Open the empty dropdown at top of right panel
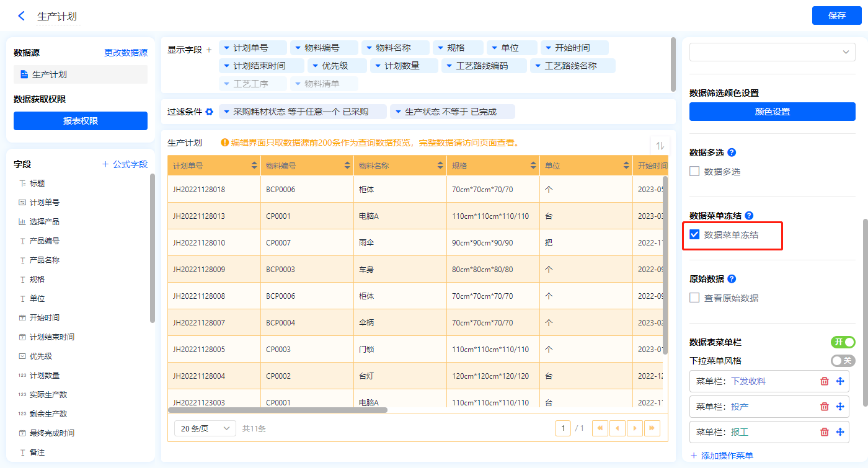868x468 pixels. tap(772, 52)
